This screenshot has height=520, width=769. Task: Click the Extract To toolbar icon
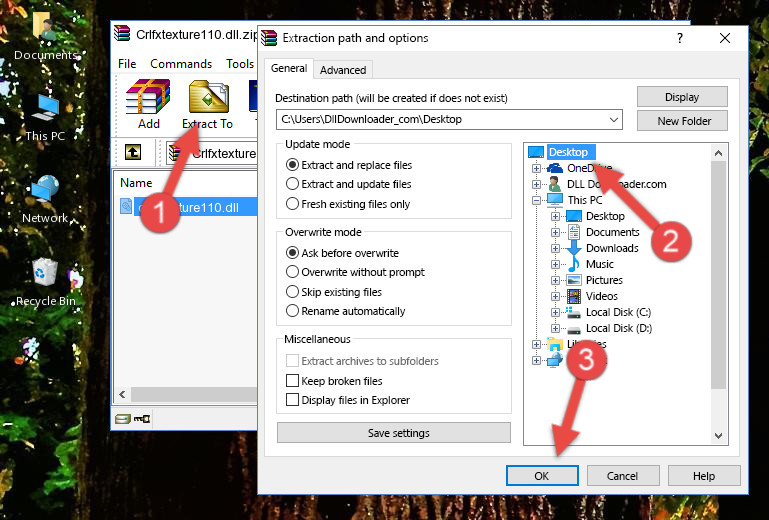click(208, 97)
